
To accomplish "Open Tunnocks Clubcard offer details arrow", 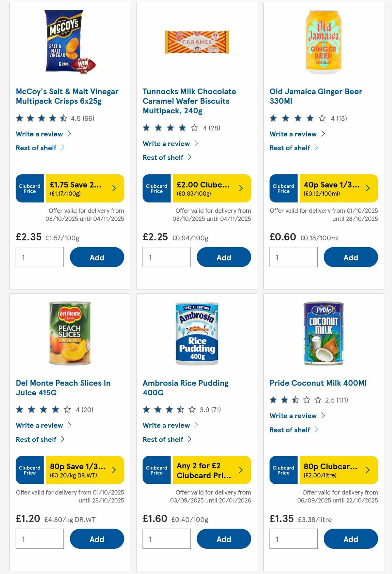I will [x=241, y=188].
